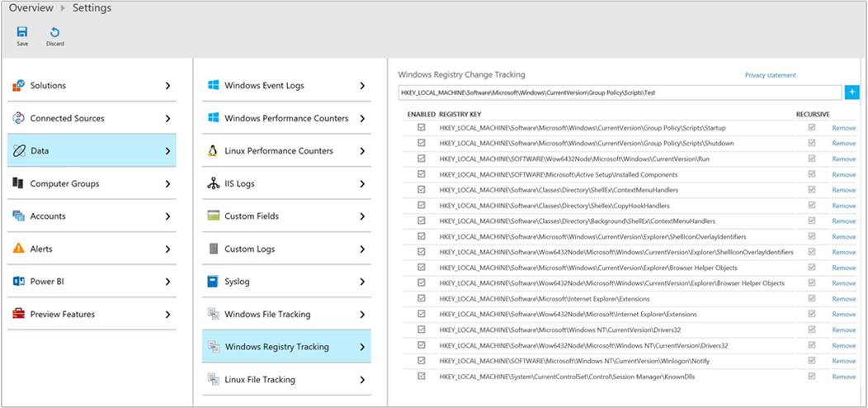Click the Discard undo icon
This screenshot has height=408, width=868.
pyautogui.click(x=54, y=31)
